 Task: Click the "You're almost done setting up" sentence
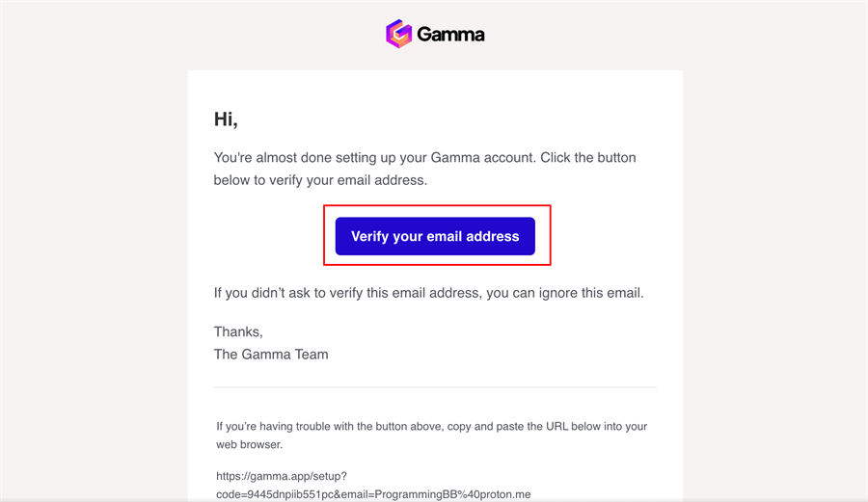pos(424,157)
